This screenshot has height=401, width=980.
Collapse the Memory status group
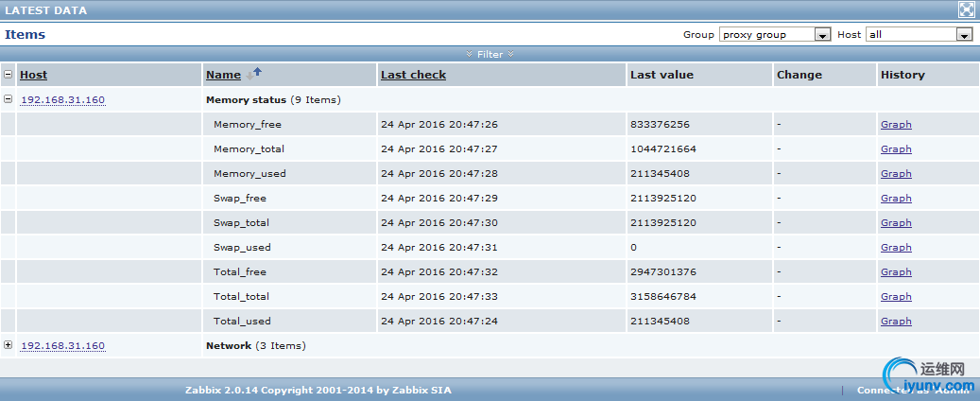point(9,99)
